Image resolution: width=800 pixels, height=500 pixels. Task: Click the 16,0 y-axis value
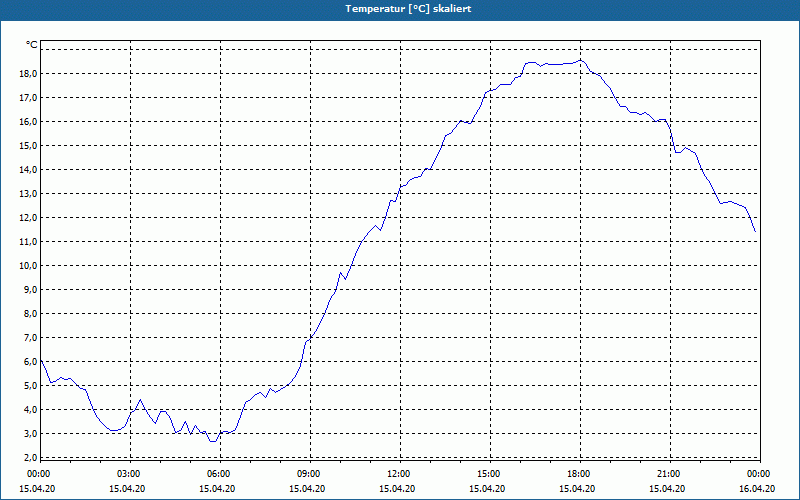click(x=29, y=121)
